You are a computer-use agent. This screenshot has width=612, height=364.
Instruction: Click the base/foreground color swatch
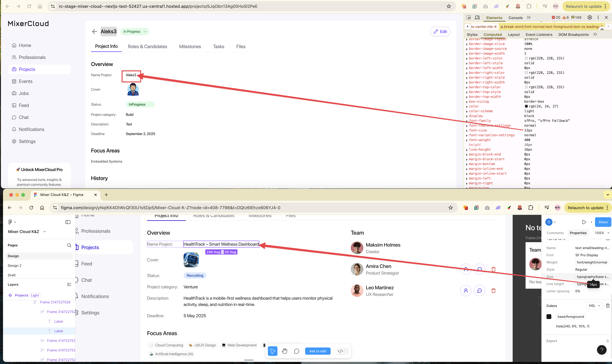(549, 317)
